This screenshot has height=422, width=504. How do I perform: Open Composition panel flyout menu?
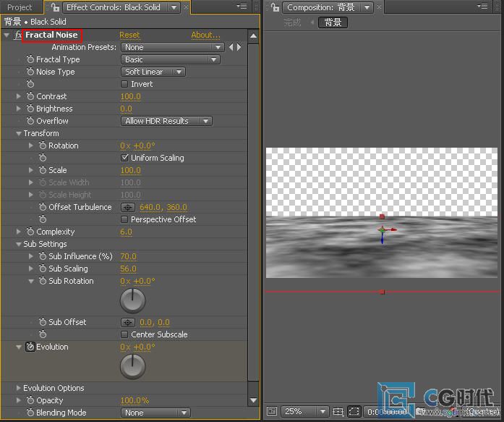[x=482, y=6]
